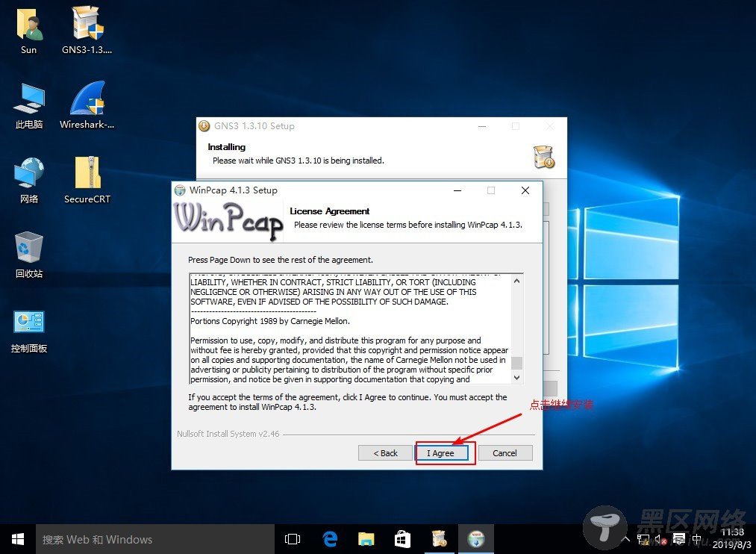Open the network status tray icon
Screen dimensions: 756x554
[643, 540]
